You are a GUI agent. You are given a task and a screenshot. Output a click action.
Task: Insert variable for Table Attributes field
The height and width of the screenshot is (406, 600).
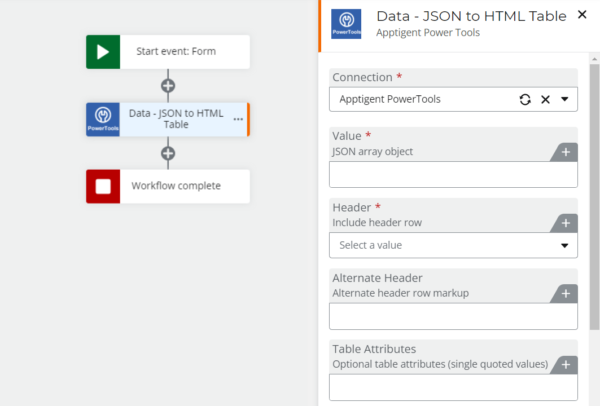[x=566, y=364]
